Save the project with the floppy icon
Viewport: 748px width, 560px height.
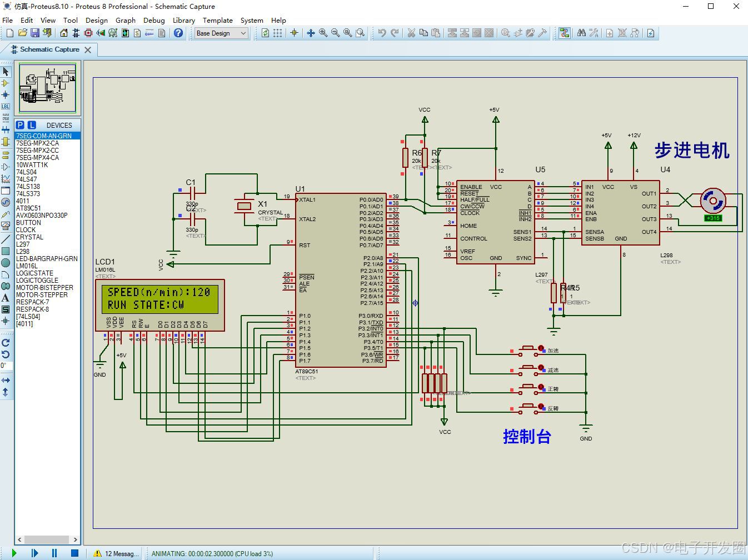click(34, 33)
